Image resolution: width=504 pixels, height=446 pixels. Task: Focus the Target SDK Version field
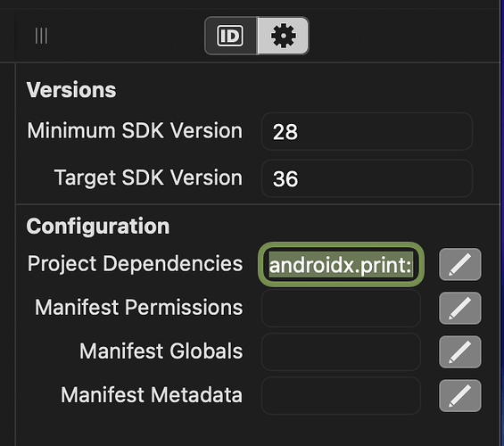coord(367,178)
